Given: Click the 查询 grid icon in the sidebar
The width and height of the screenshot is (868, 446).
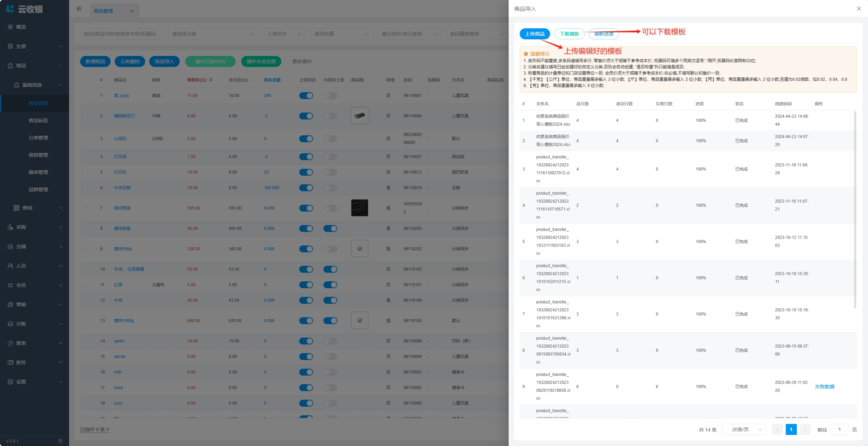Looking at the screenshot, I should 17,208.
